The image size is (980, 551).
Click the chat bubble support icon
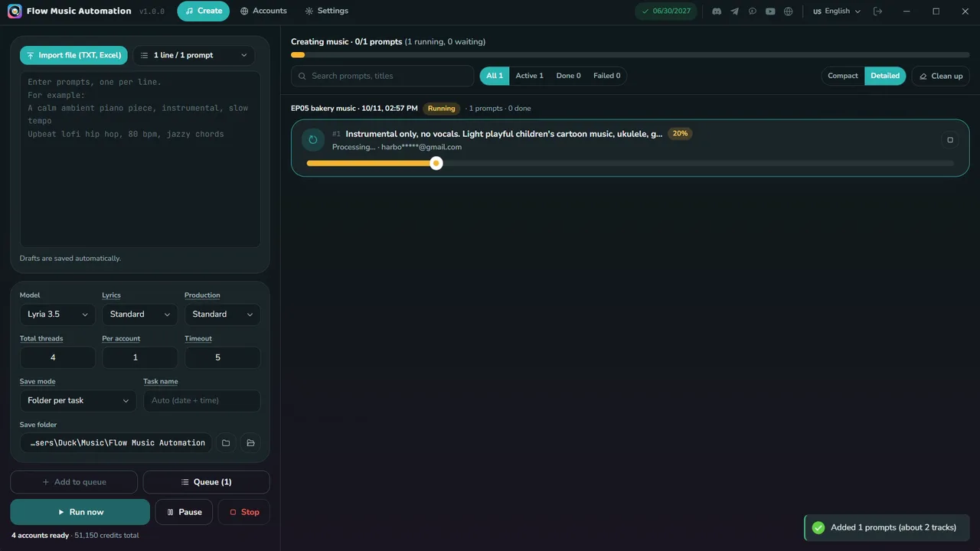(753, 11)
